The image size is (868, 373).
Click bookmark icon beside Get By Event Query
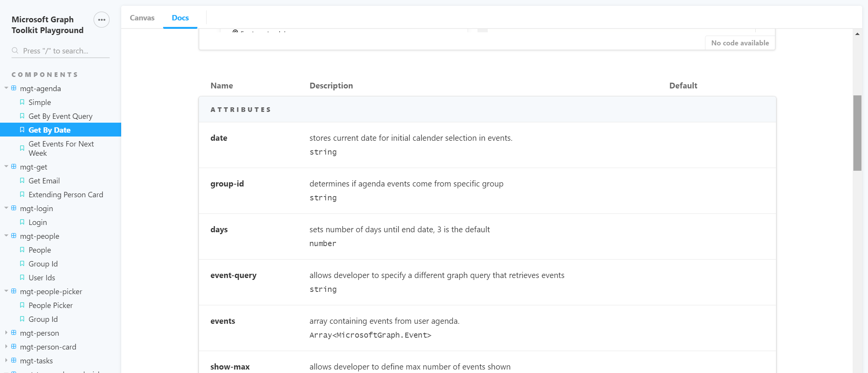click(22, 116)
